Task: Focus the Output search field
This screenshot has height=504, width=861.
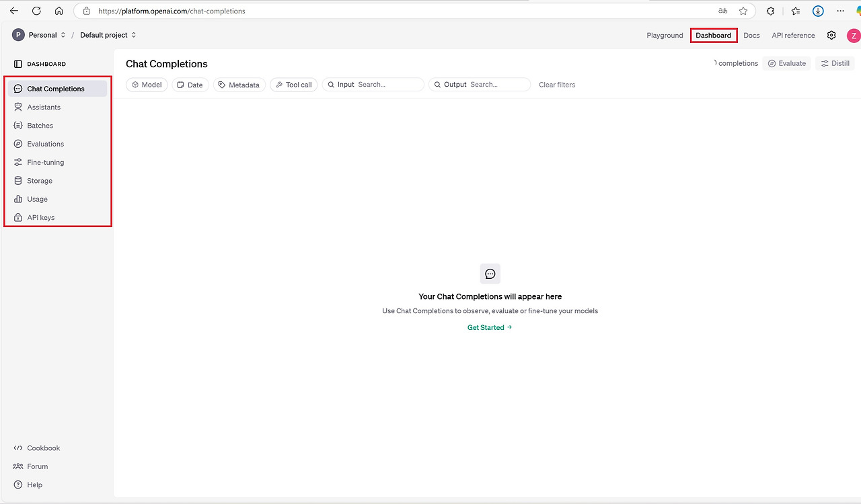Action: pyautogui.click(x=480, y=85)
